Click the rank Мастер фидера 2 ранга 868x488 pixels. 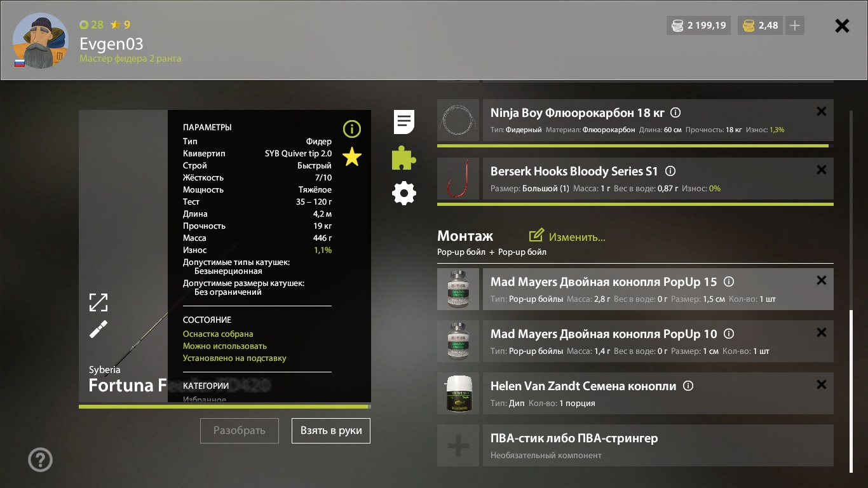(130, 58)
